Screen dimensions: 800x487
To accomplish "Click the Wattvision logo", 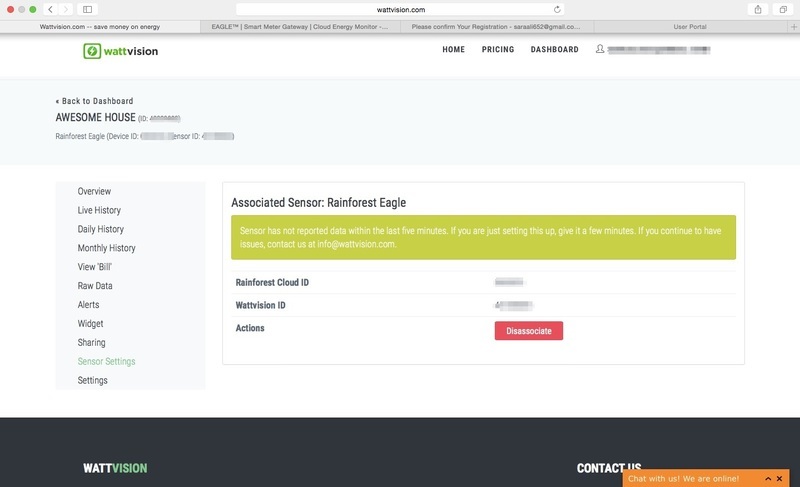I will point(121,51).
